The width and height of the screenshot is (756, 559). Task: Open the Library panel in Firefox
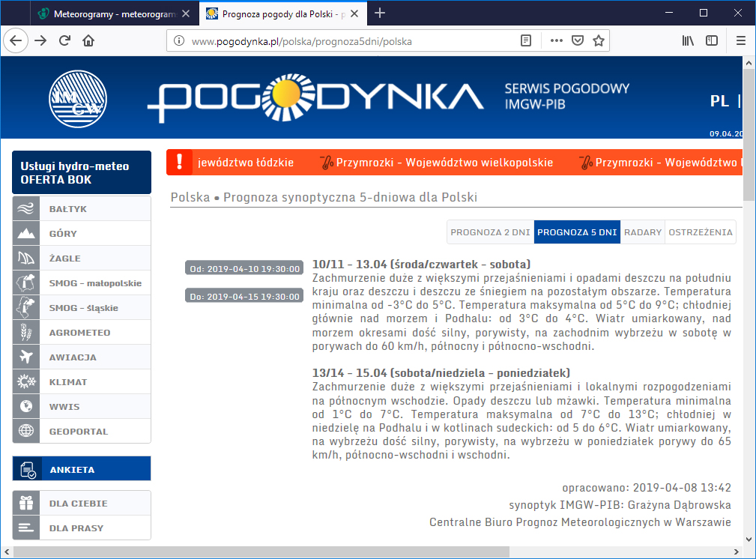coord(687,40)
